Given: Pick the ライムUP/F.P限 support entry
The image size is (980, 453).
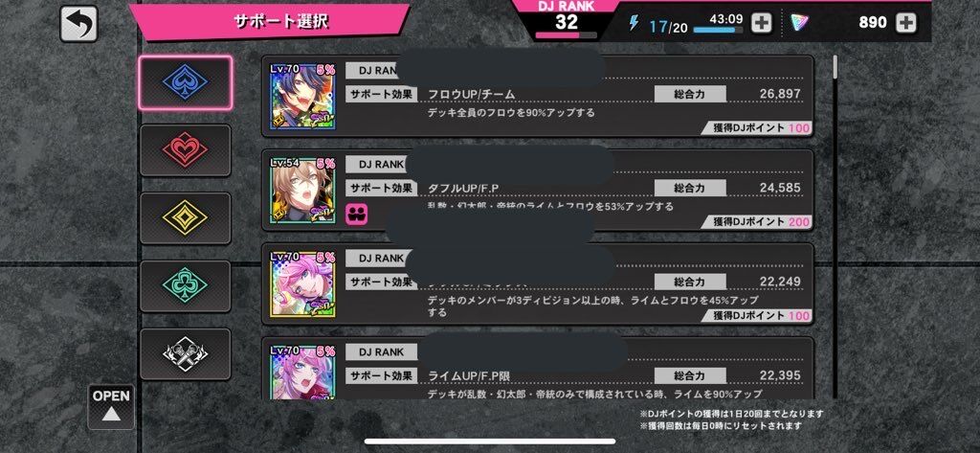Looking at the screenshot, I should click(538, 369).
